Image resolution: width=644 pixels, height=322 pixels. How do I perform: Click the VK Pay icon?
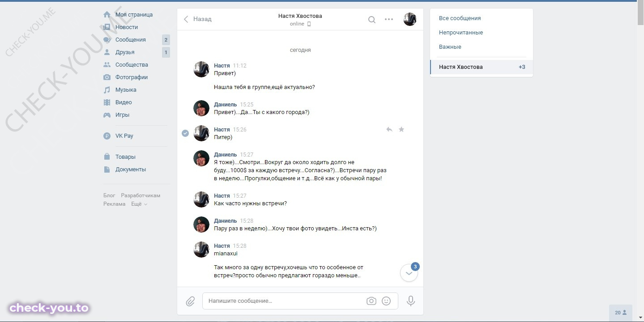[x=107, y=136]
